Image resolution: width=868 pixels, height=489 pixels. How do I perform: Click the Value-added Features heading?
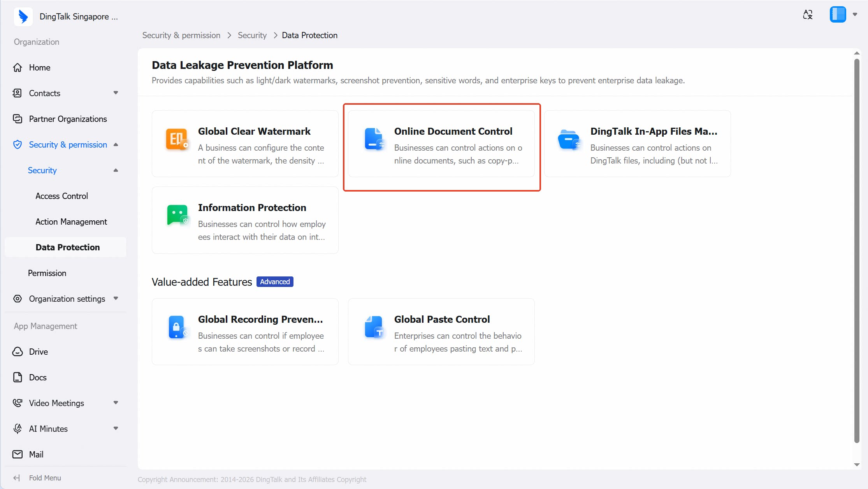[202, 282]
